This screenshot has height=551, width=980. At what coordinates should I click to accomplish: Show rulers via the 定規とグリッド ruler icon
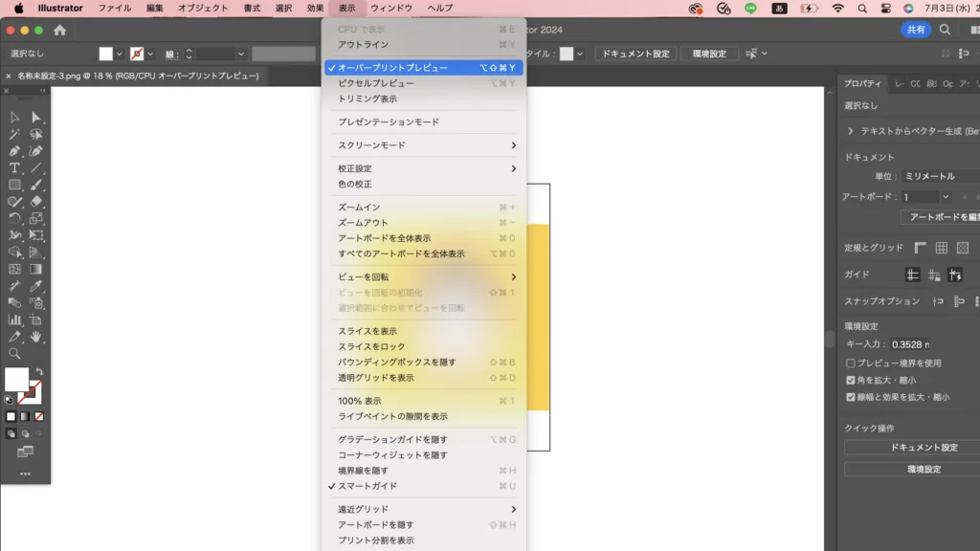(920, 248)
